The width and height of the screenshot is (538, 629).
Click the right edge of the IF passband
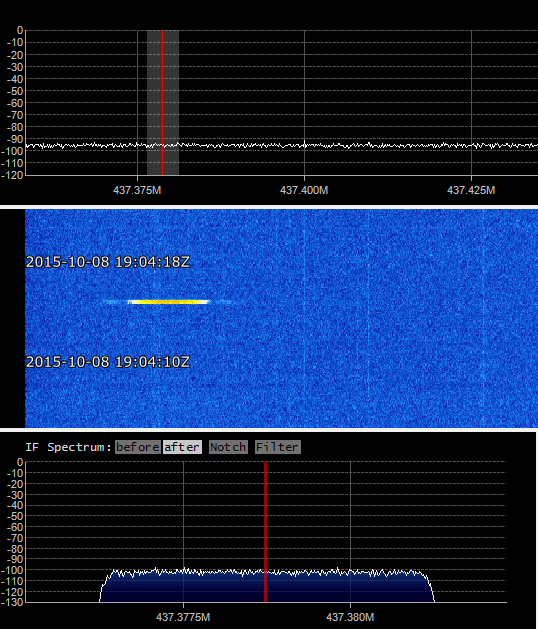(x=430, y=586)
